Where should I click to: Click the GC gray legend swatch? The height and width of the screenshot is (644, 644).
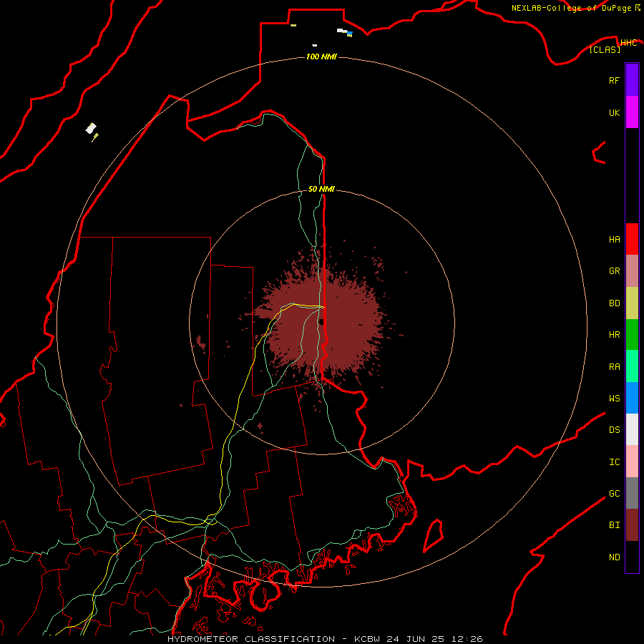632,493
